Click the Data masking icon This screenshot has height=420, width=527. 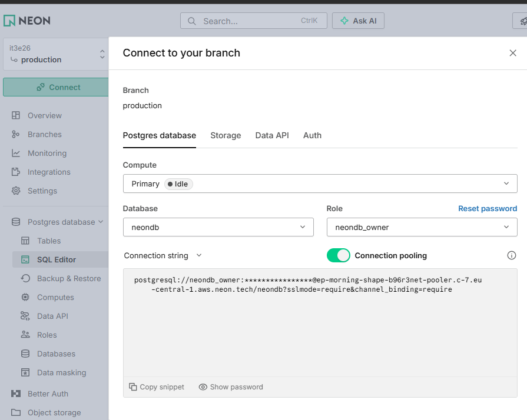25,372
